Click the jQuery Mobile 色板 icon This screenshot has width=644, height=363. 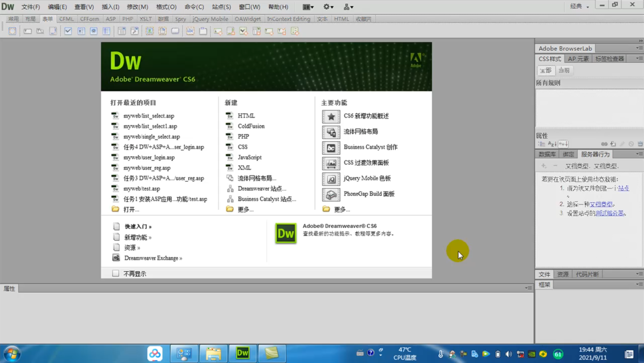coord(331,179)
